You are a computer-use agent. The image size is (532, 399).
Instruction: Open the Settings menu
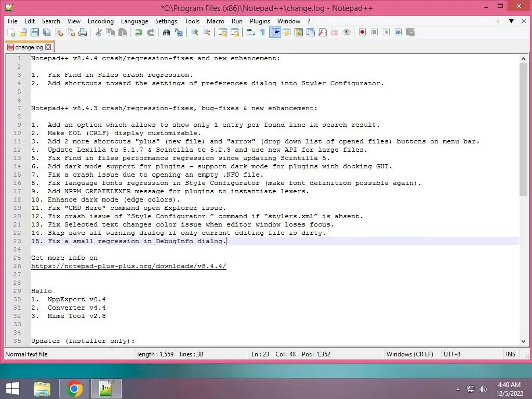pyautogui.click(x=166, y=21)
